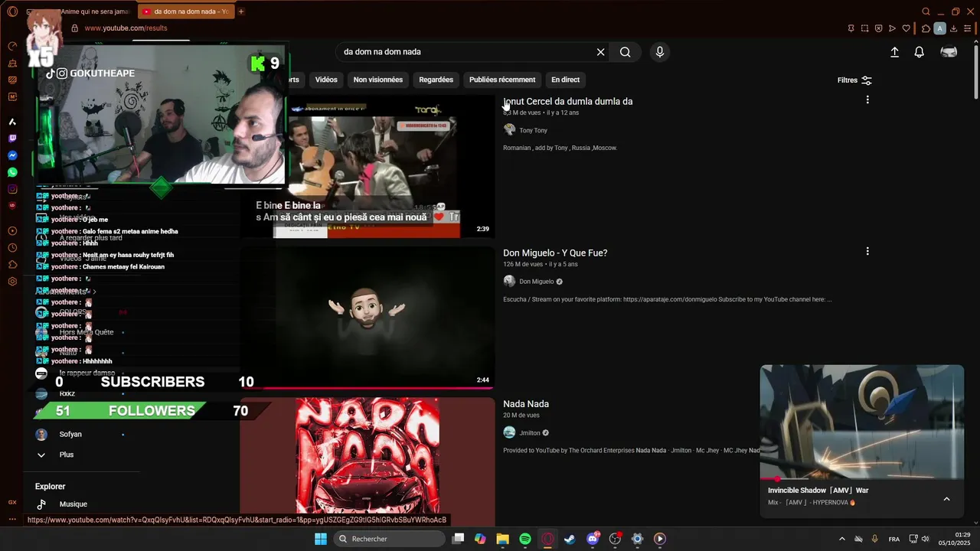The height and width of the screenshot is (551, 980).
Task: Click the send/flow arrow icon
Action: 892,28
